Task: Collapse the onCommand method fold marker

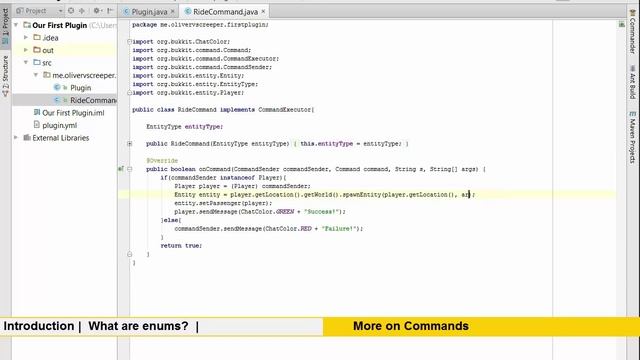Action: click(x=129, y=169)
